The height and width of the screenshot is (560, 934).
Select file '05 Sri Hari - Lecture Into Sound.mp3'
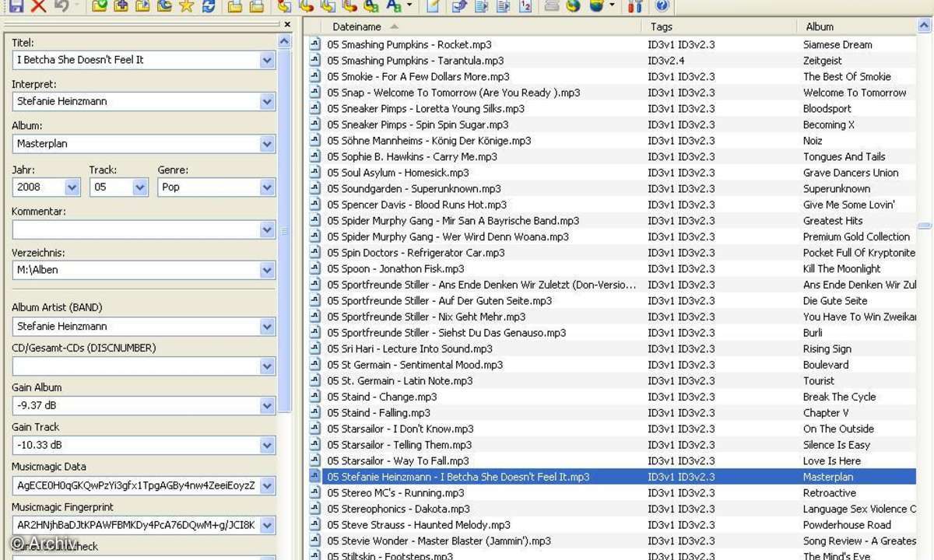410,348
